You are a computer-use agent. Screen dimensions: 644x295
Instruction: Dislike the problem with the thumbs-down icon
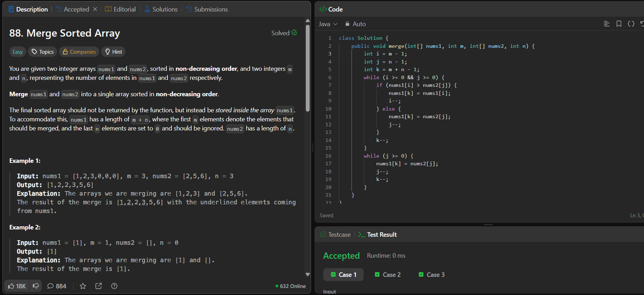(36, 286)
